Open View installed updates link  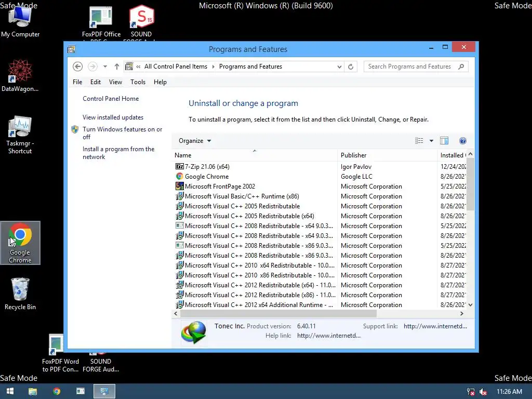point(113,117)
